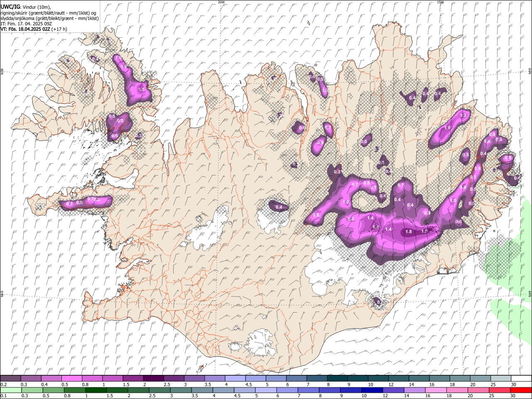Click the '0.1' label in the lower legend
This screenshot has height=399, width=532.
point(3,396)
